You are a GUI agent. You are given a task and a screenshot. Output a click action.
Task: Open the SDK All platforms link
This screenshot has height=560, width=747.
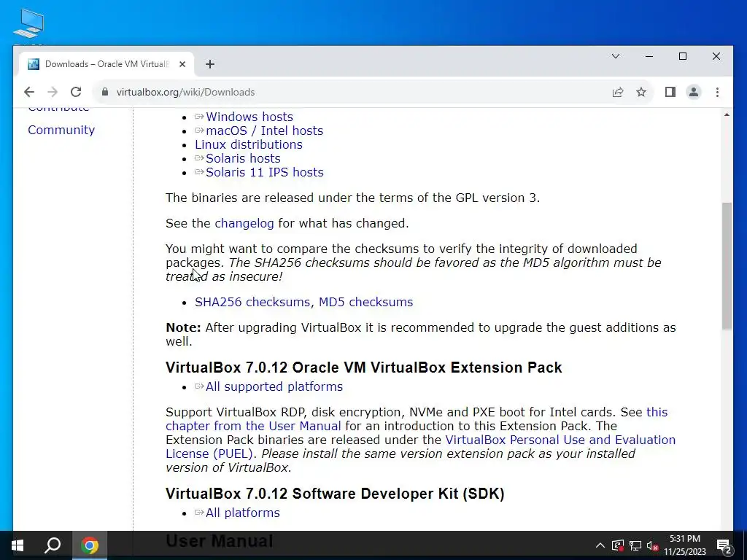pyautogui.click(x=242, y=513)
